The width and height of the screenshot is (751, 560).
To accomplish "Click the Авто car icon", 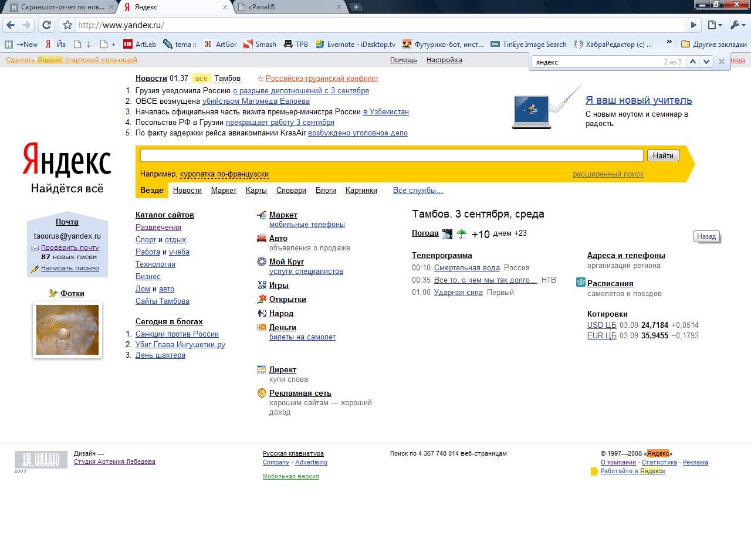I will tap(262, 238).
